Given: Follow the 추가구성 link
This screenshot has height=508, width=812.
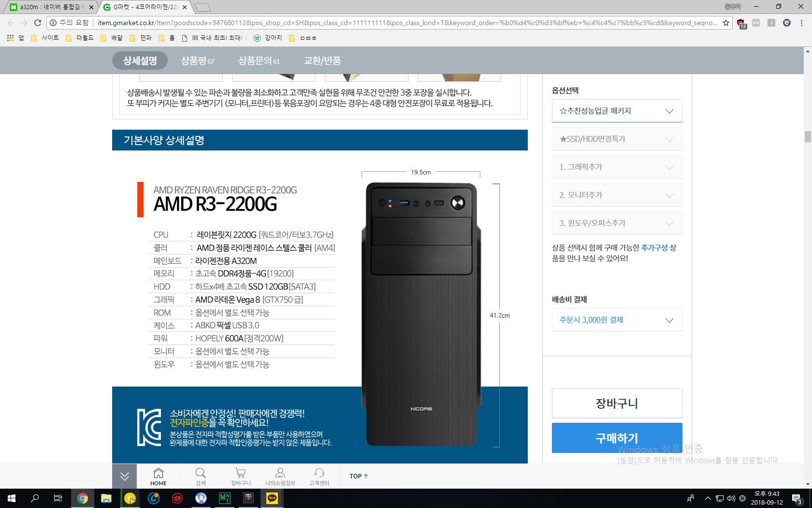Looking at the screenshot, I should click(654, 247).
